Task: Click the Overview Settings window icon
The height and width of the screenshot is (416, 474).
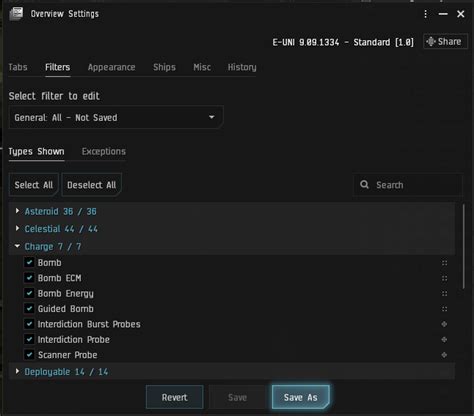Action: tap(16, 14)
